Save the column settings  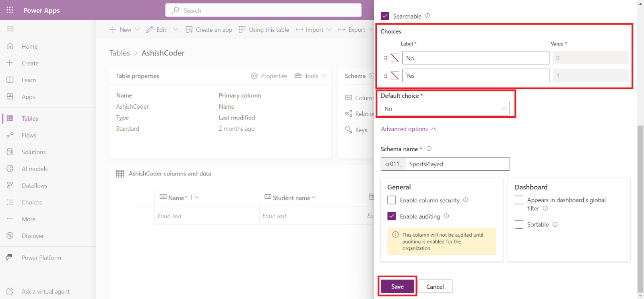(x=397, y=287)
